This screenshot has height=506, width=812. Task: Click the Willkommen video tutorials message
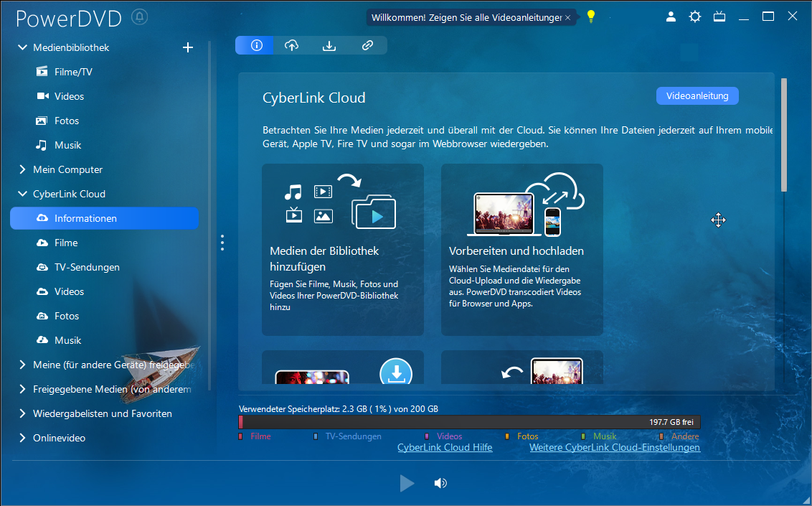click(x=466, y=18)
